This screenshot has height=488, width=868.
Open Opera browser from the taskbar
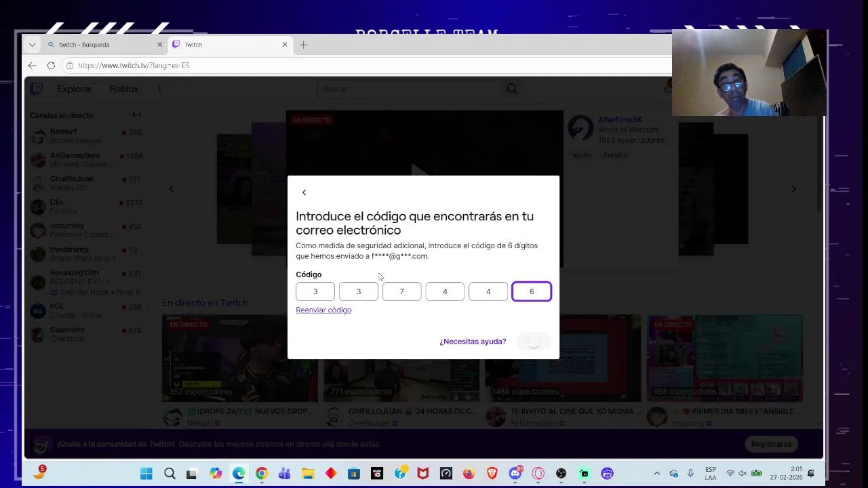(538, 474)
